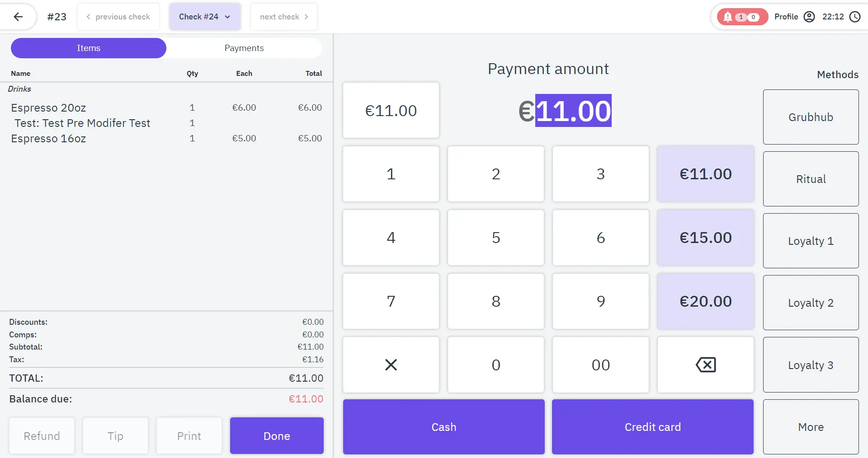The width and height of the screenshot is (868, 458).
Task: Open the Profile user icon
Action: click(809, 17)
